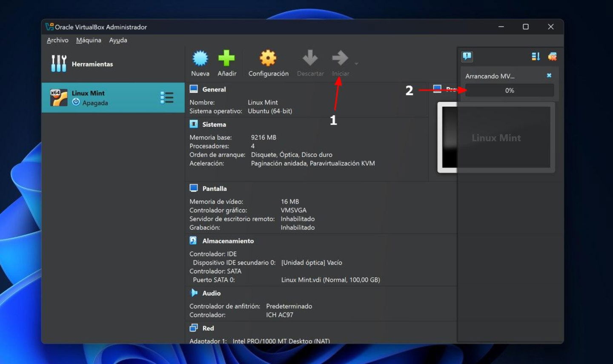Click the Linux Mint preview thumbnail
613x364 pixels.
point(496,137)
